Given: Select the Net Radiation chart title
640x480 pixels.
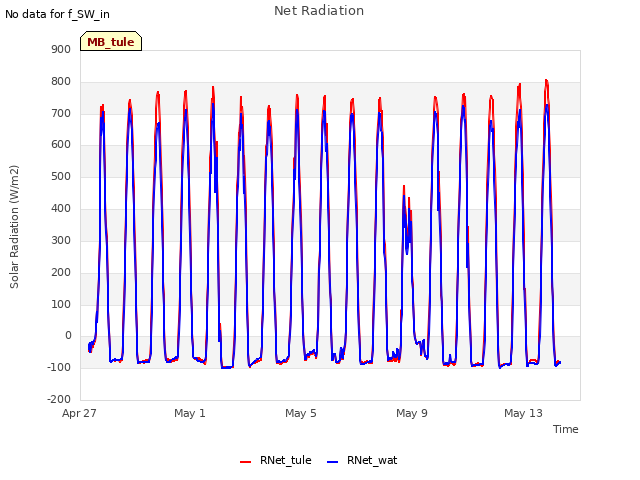Looking at the screenshot, I should pyautogui.click(x=319, y=11).
